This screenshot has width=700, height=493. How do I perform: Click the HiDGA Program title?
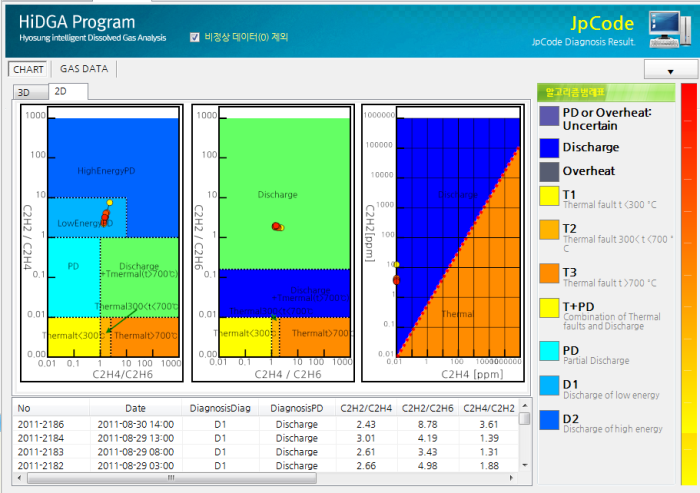click(77, 22)
